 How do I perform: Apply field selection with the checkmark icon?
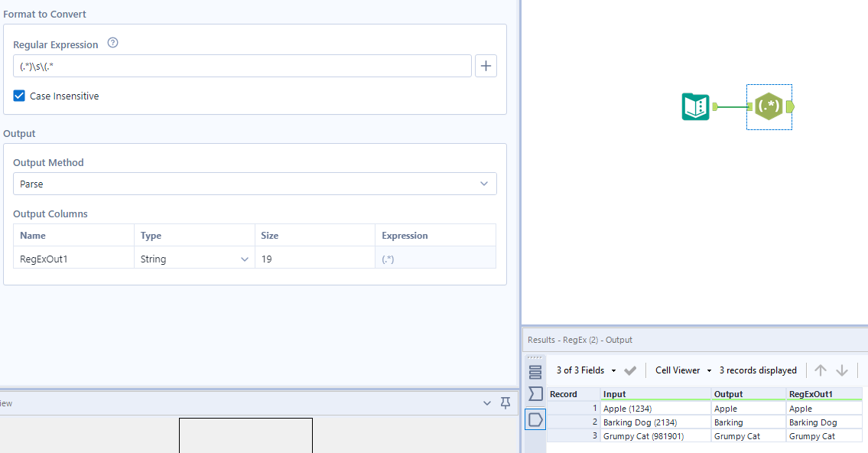tap(630, 370)
